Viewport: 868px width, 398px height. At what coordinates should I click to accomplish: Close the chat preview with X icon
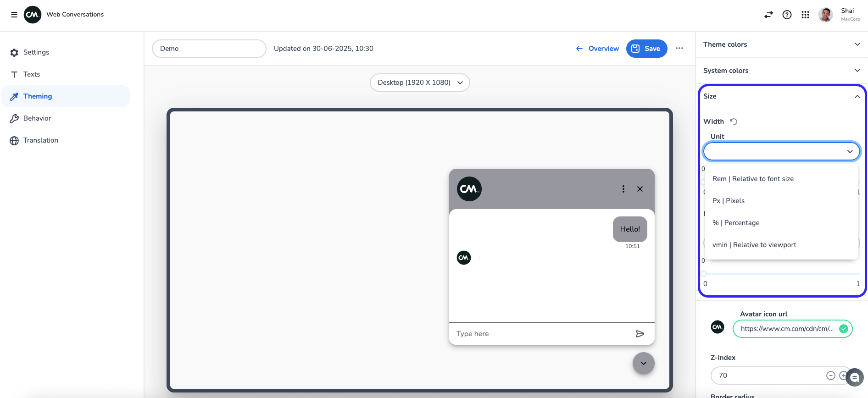pyautogui.click(x=640, y=189)
